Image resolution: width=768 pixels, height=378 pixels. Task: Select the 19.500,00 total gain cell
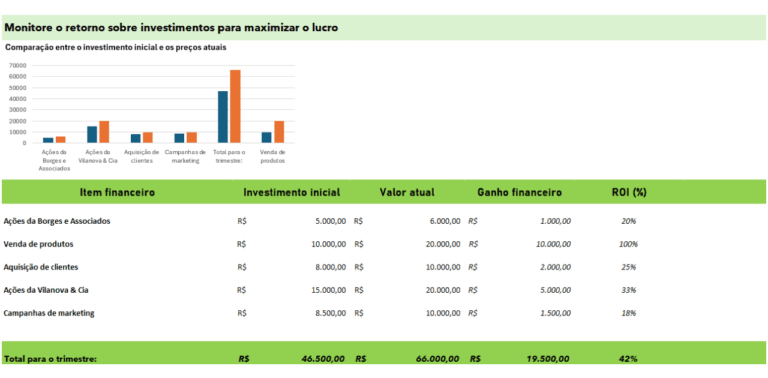[x=520, y=359]
